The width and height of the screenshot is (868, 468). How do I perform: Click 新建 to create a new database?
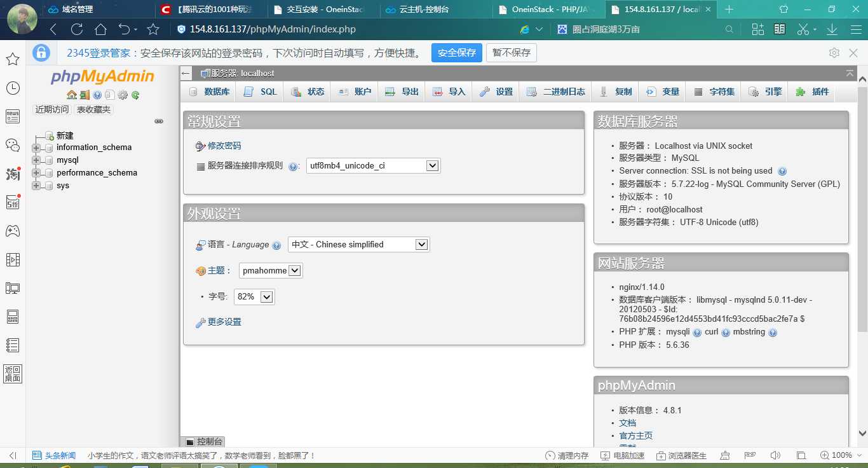click(65, 135)
